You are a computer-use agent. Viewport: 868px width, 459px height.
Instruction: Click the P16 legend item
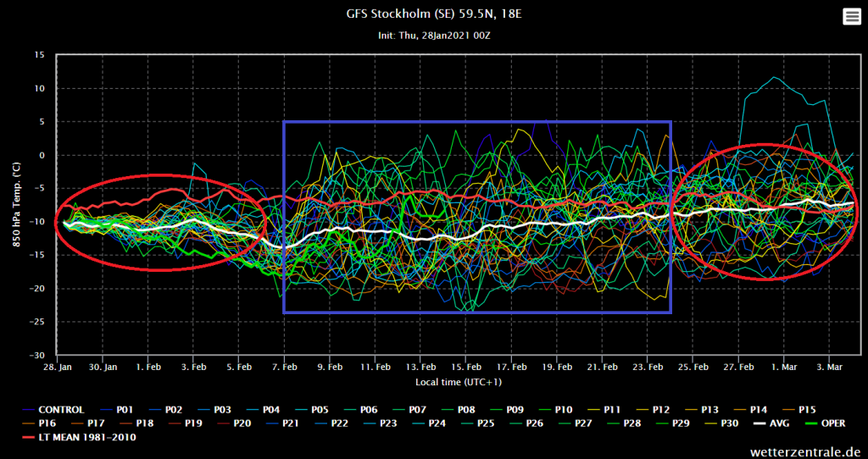click(40, 423)
